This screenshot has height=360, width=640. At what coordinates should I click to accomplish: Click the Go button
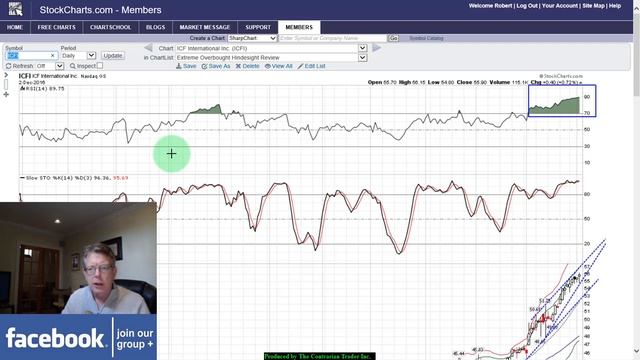(393, 38)
